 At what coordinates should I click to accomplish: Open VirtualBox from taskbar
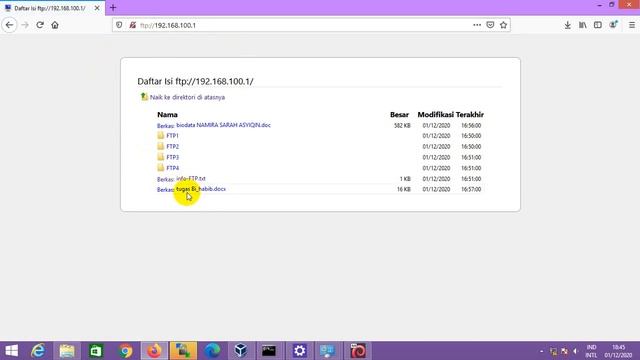(x=241, y=351)
